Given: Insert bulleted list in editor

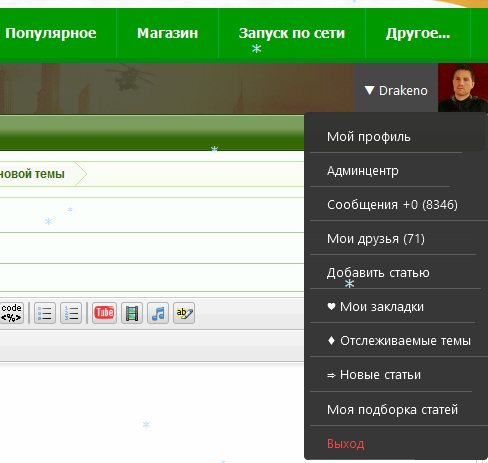Looking at the screenshot, I should pyautogui.click(x=45, y=313).
